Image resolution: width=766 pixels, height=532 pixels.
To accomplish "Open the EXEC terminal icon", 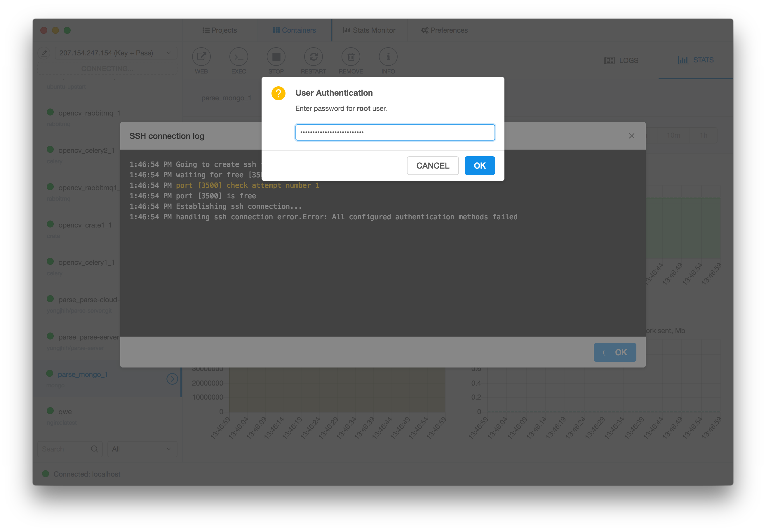I will point(238,57).
